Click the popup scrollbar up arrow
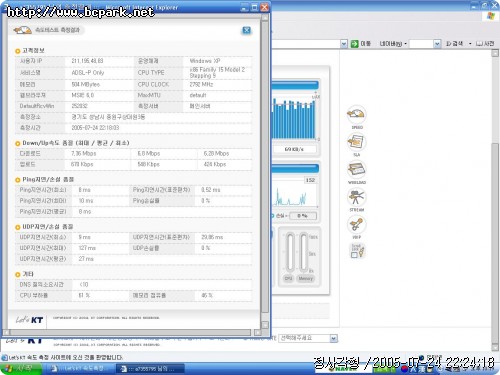 265,18
